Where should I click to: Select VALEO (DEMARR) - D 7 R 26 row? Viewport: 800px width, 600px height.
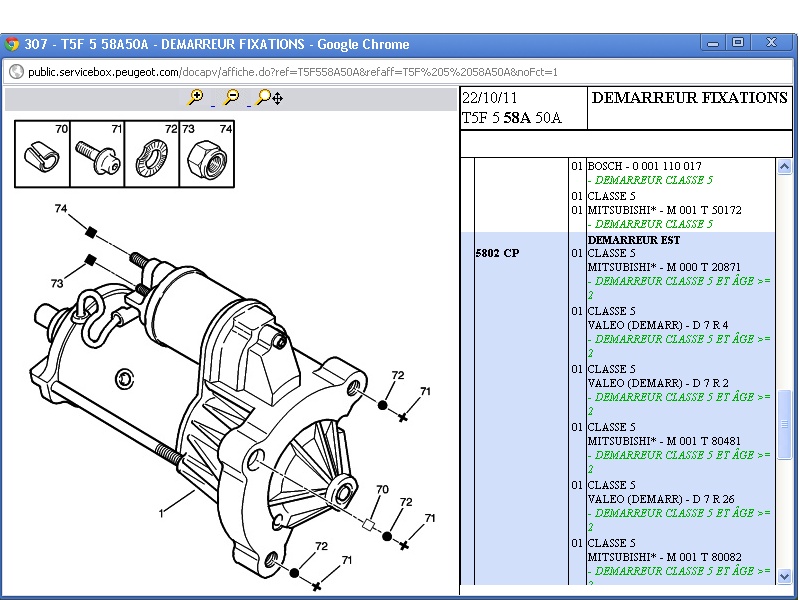pos(661,499)
